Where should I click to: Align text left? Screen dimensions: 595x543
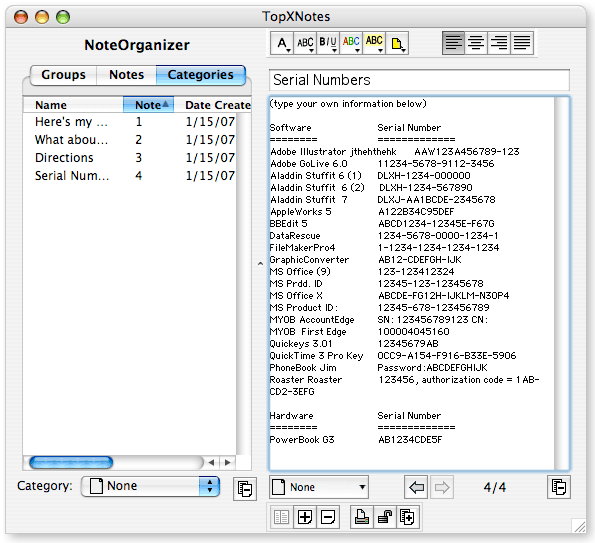click(453, 43)
